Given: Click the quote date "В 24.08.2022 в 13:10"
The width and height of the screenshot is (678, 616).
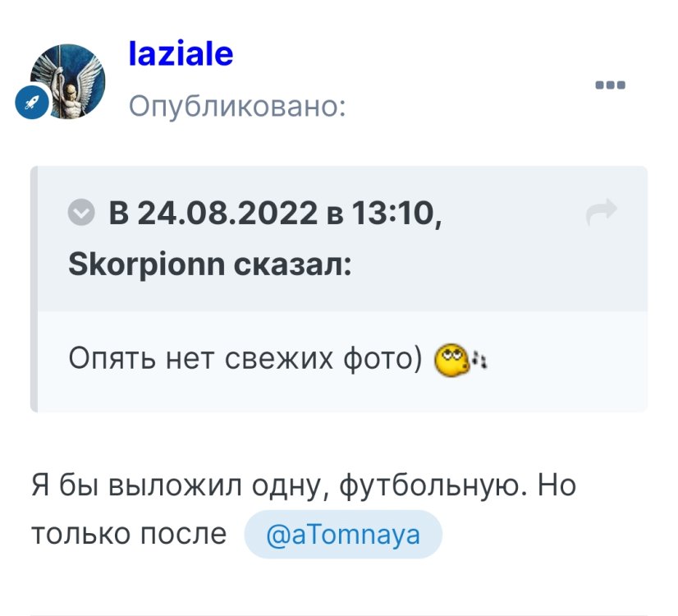Looking at the screenshot, I should [275, 214].
